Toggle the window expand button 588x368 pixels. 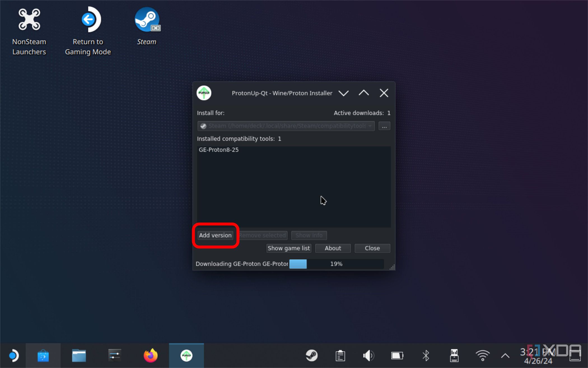pos(363,93)
